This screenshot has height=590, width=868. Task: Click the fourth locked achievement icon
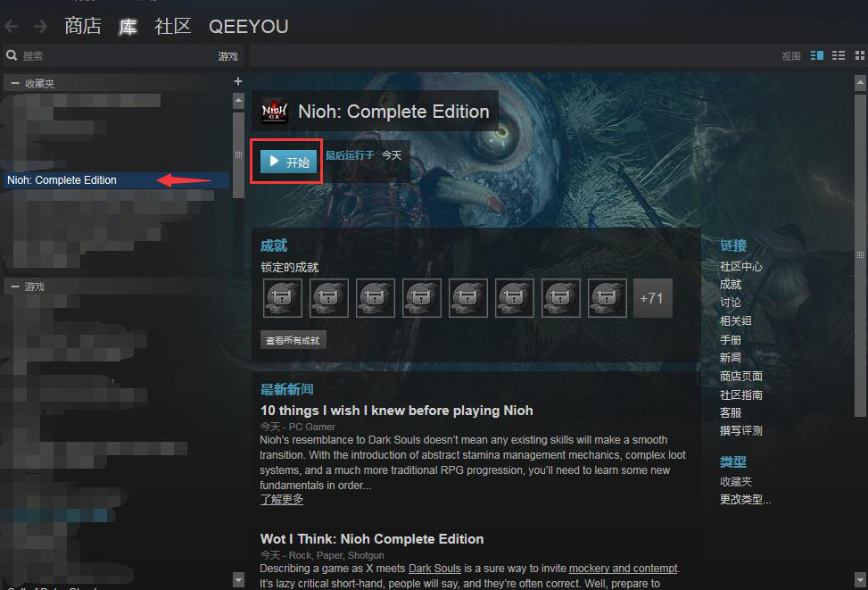[x=422, y=298]
